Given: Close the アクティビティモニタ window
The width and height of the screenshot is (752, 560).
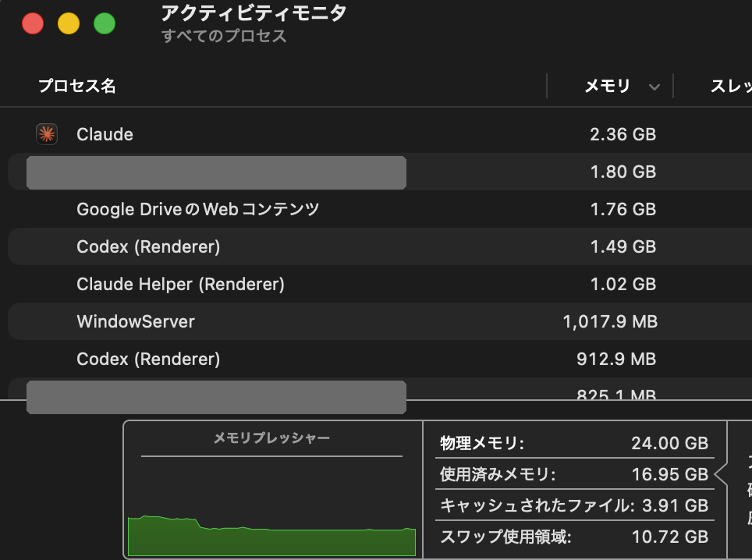Looking at the screenshot, I should tap(33, 23).
